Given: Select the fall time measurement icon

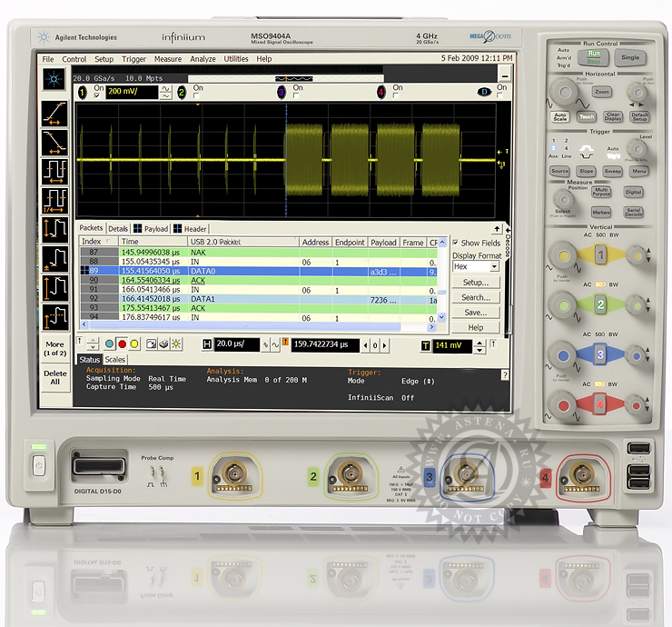Looking at the screenshot, I should pyautogui.click(x=54, y=143).
